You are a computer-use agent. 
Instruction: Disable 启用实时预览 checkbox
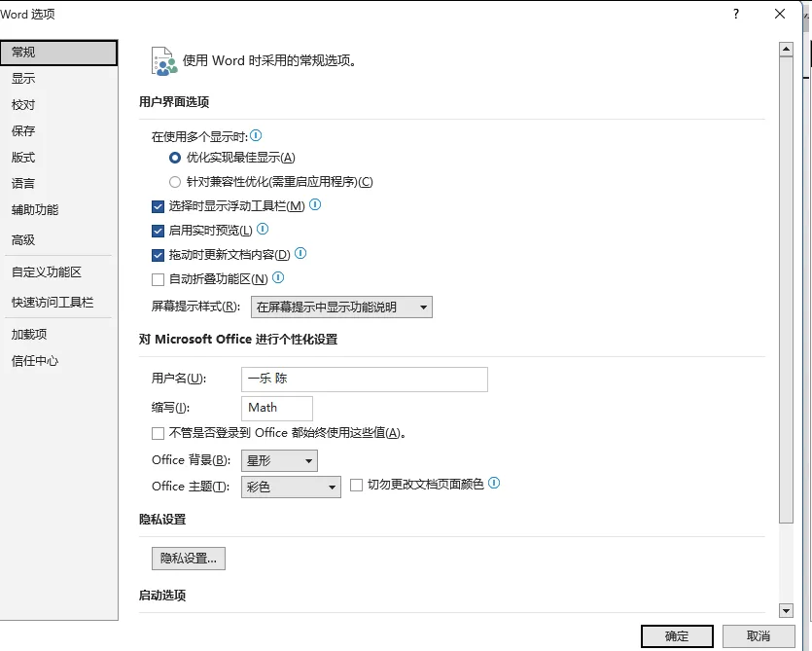click(158, 232)
